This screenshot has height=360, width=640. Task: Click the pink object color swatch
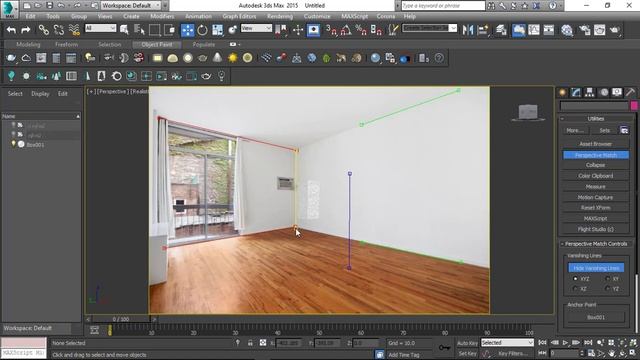pyautogui.click(x=634, y=106)
